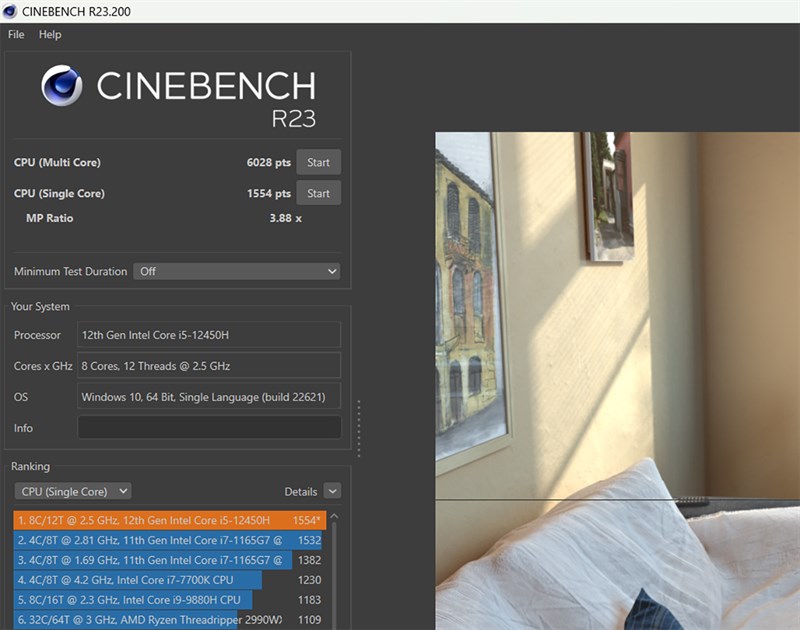
Task: Click the Cinebench app icon in title bar
Action: coord(10,11)
